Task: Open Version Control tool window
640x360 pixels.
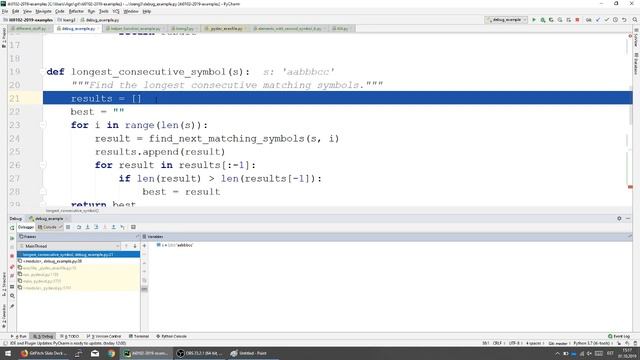Action: click(x=104, y=336)
